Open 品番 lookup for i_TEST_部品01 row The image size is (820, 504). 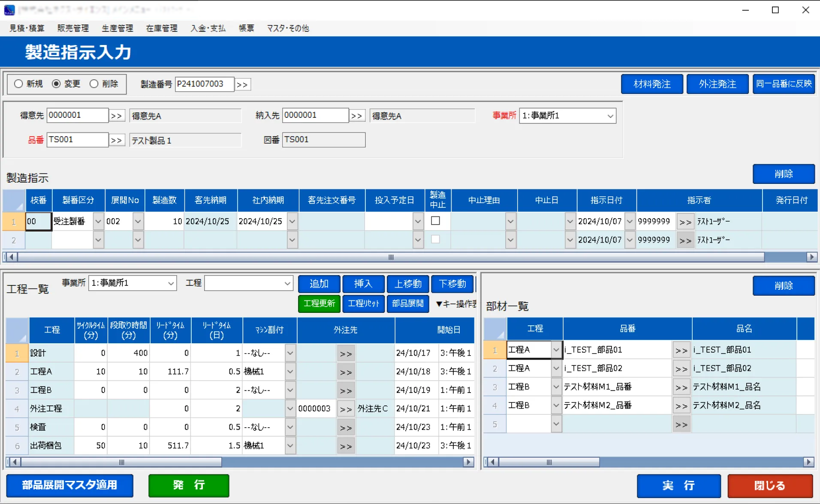click(681, 350)
